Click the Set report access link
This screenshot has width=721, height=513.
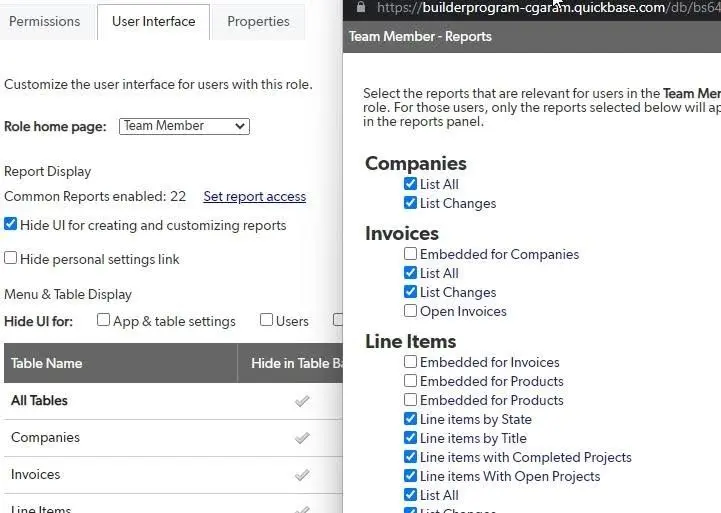tap(254, 196)
